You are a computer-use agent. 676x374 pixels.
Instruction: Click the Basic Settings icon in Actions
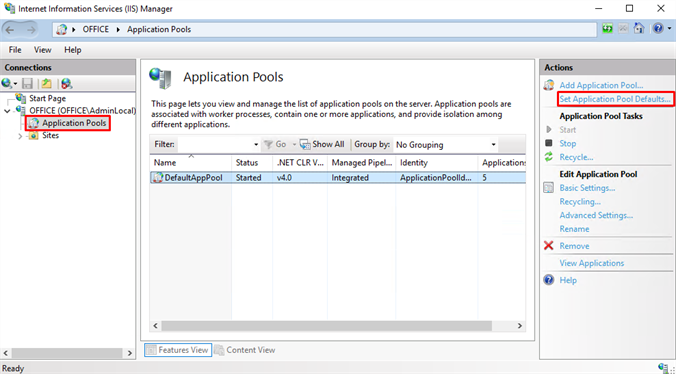(548, 188)
